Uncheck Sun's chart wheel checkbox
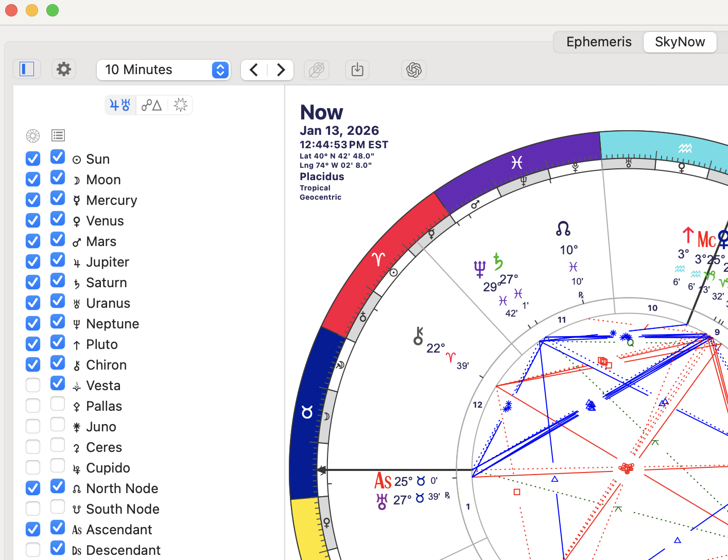Viewport: 728px width, 560px height. click(x=33, y=159)
